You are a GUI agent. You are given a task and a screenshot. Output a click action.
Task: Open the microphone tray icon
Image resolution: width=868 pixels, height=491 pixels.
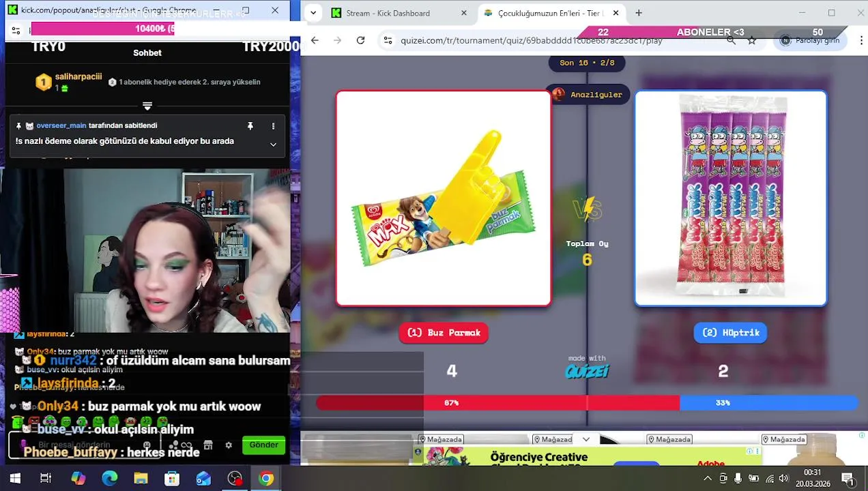738,479
